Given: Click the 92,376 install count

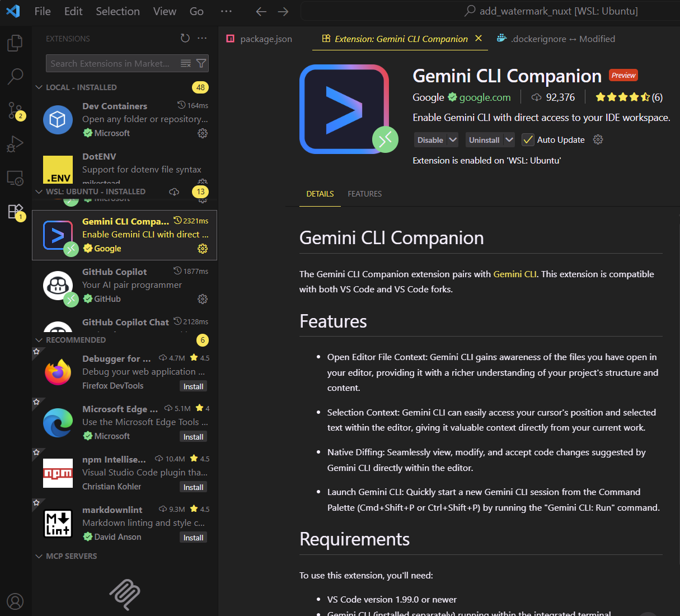Looking at the screenshot, I should pos(553,97).
